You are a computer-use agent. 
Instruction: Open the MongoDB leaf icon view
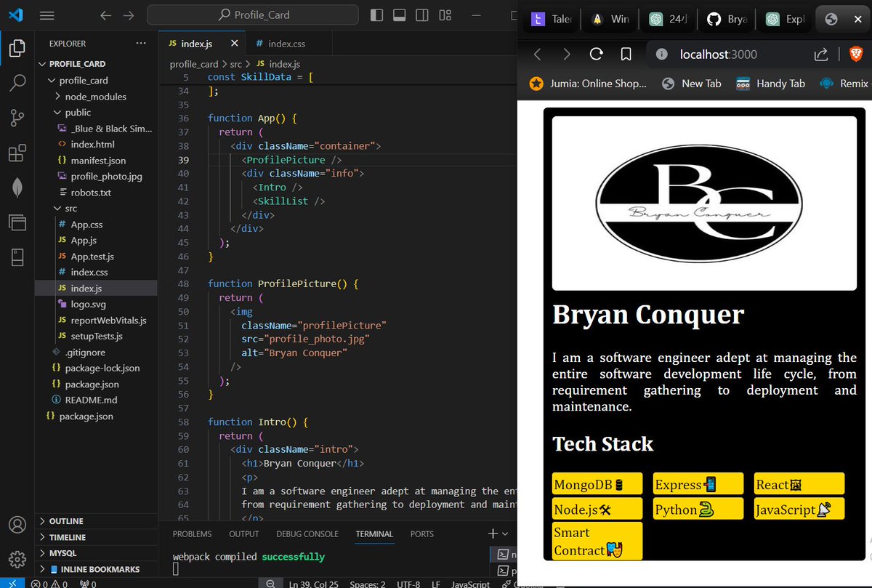pyautogui.click(x=17, y=187)
